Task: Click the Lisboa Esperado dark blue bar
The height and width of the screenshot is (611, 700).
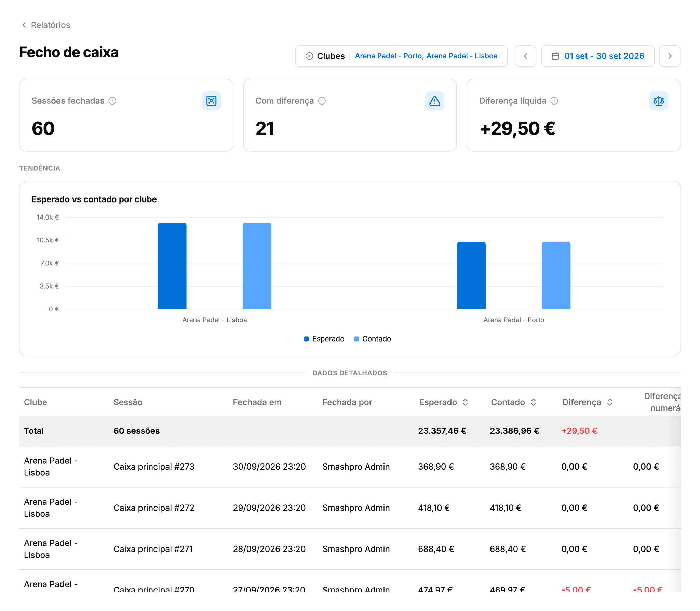Action: tap(172, 266)
